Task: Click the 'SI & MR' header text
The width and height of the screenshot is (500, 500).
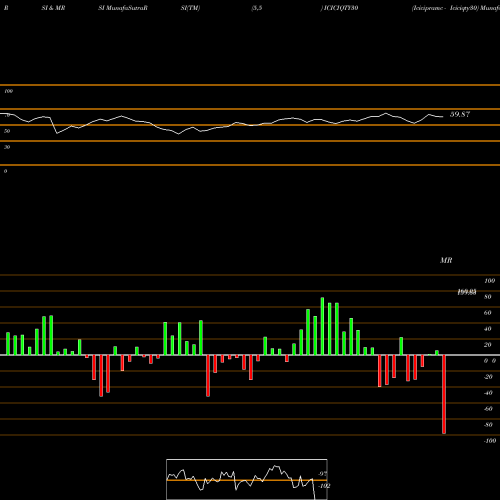Action: pyautogui.click(x=53, y=8)
